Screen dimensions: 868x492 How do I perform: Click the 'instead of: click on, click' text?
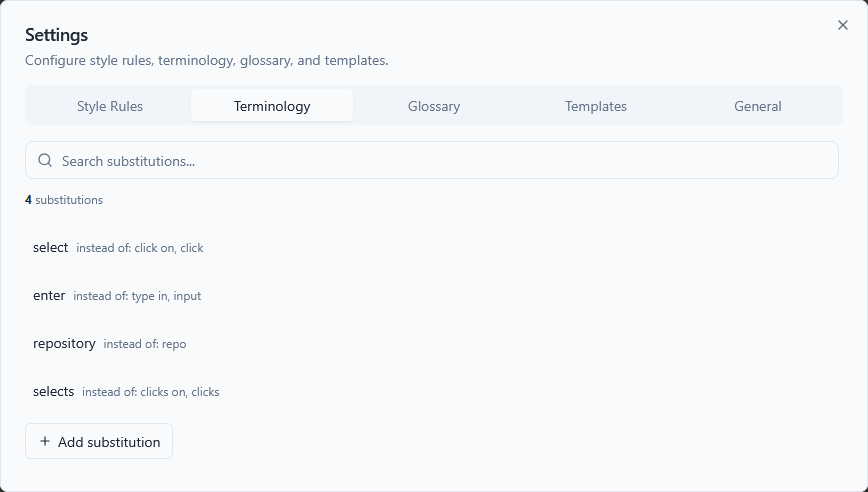(140, 248)
